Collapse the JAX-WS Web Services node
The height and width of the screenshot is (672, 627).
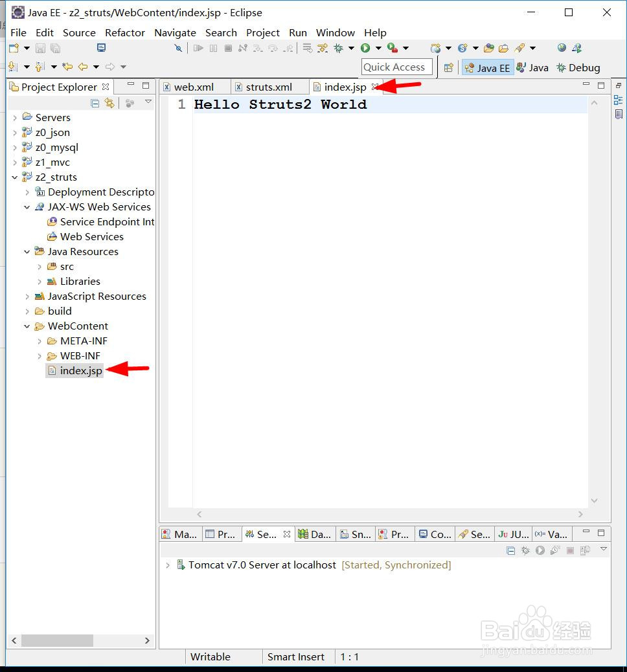click(27, 207)
